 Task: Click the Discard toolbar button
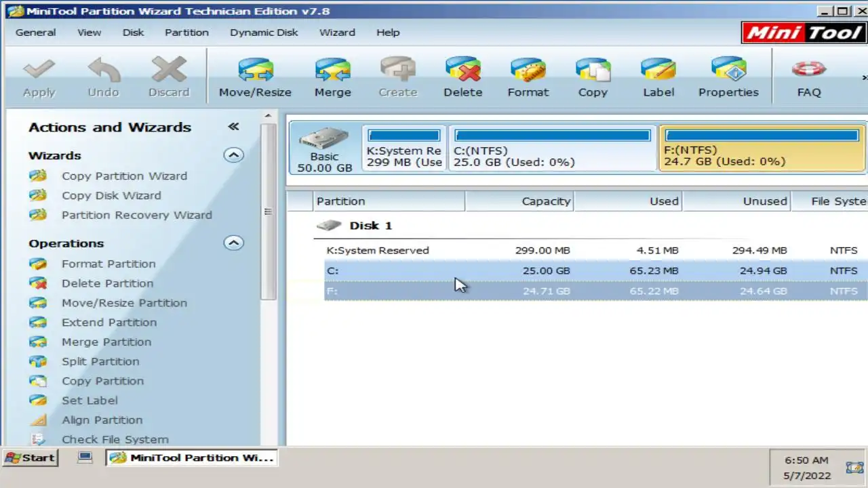(169, 77)
